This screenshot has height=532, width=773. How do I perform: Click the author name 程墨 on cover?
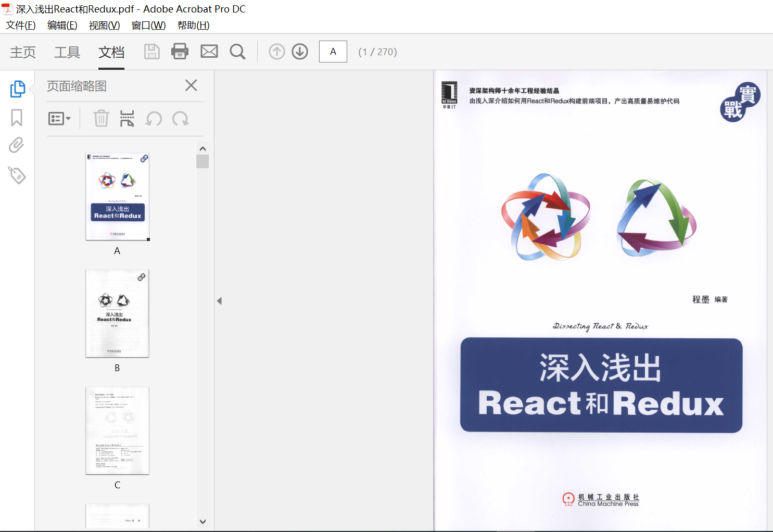click(x=701, y=299)
